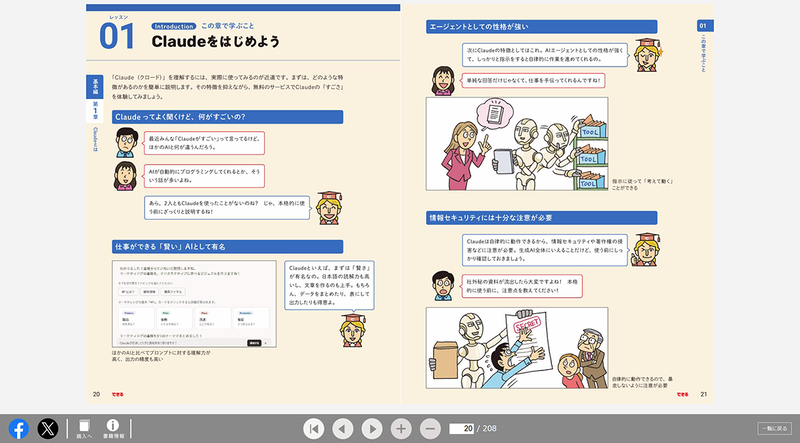
Task: Click the page number field showing 20
Action: 462,429
